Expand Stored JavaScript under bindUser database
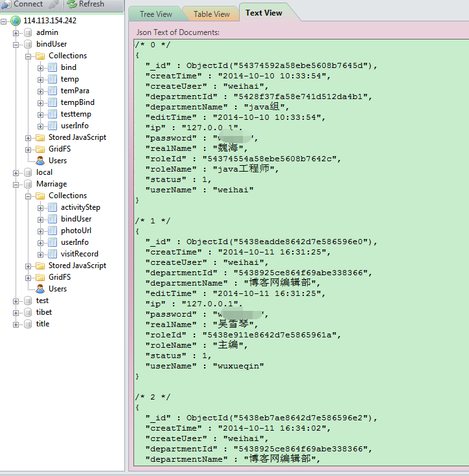Viewport: 469px width, 476px height. click(x=28, y=138)
